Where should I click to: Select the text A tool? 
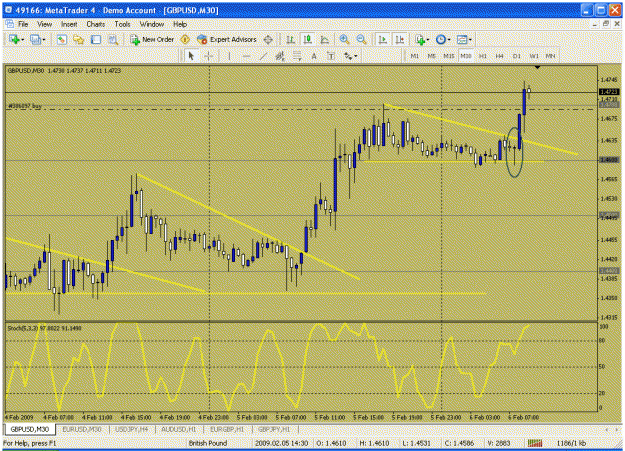pyautogui.click(x=314, y=56)
